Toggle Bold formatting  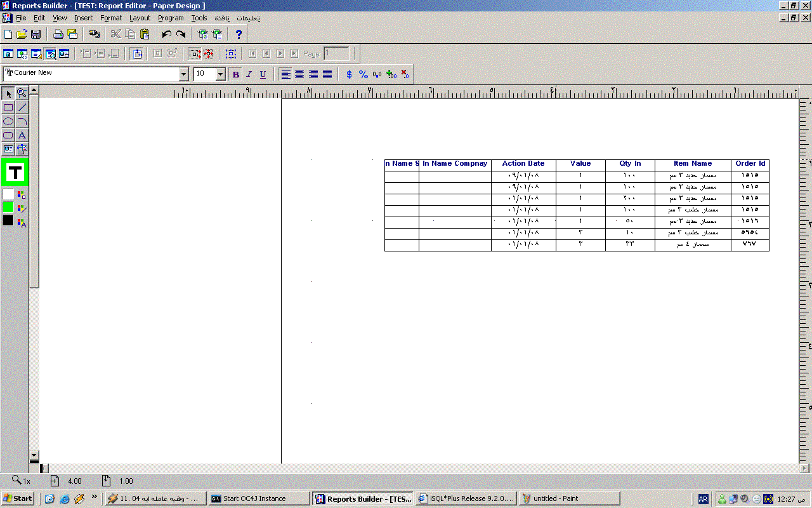pyautogui.click(x=236, y=74)
